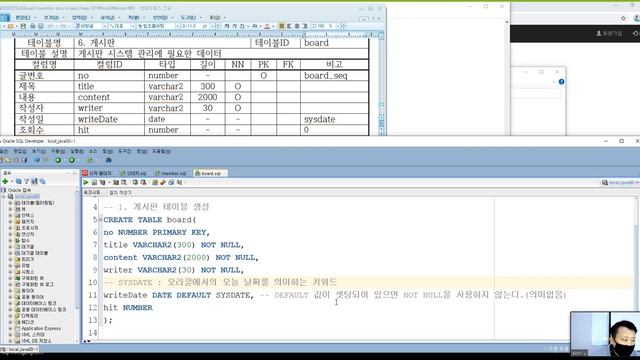Viewport: 640px width, 360px height.
Task: Click the local_java00 connection node
Action: pyautogui.click(x=27, y=196)
